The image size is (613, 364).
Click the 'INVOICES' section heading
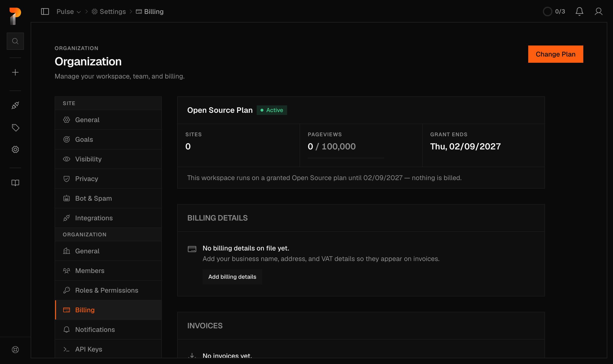pos(205,325)
